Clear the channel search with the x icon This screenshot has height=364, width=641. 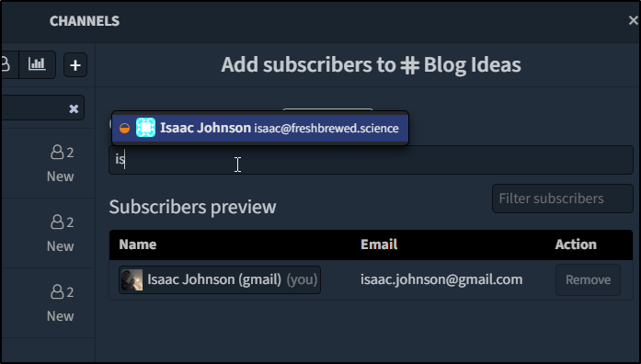pyautogui.click(x=74, y=108)
